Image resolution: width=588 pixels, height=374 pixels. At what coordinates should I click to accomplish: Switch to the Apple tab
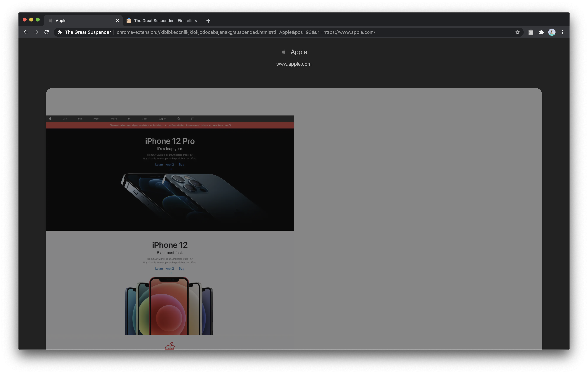(83, 21)
